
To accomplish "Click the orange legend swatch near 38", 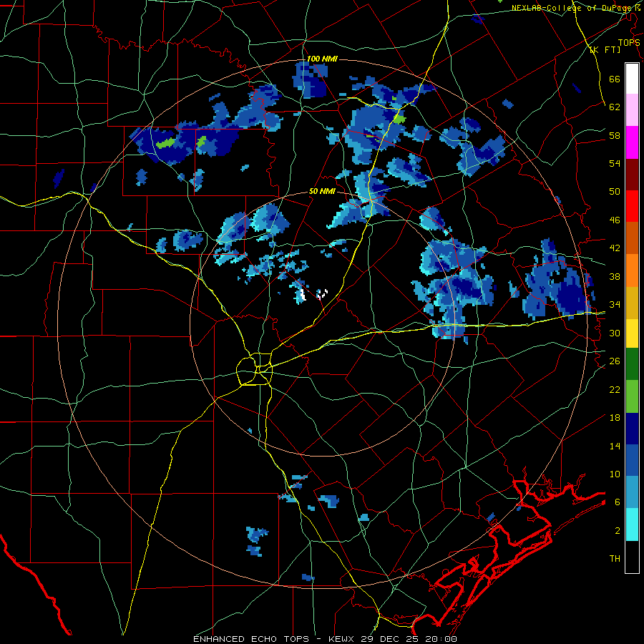I will pos(632,270).
